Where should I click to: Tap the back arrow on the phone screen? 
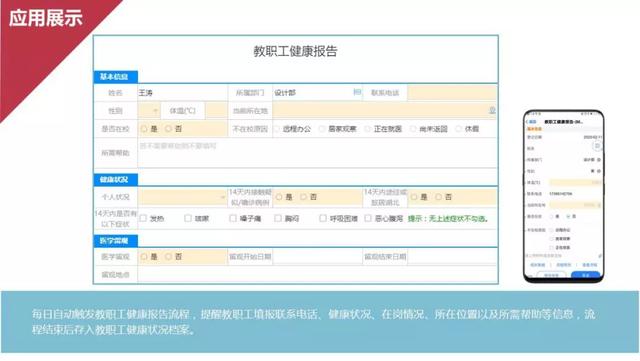528,122
